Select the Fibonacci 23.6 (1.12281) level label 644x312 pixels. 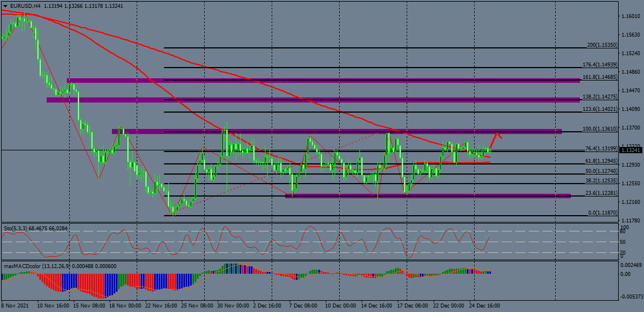tap(601, 193)
